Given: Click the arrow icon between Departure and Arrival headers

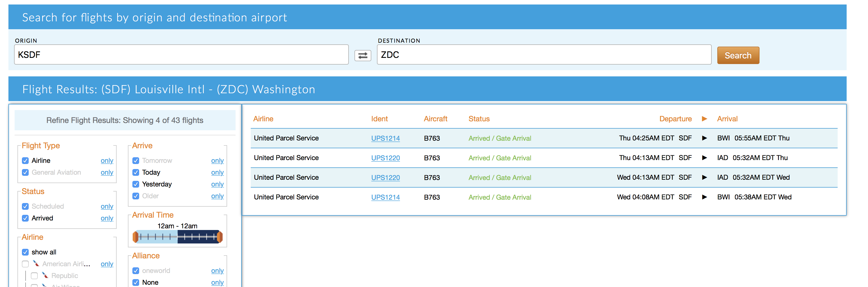Looking at the screenshot, I should [x=704, y=119].
